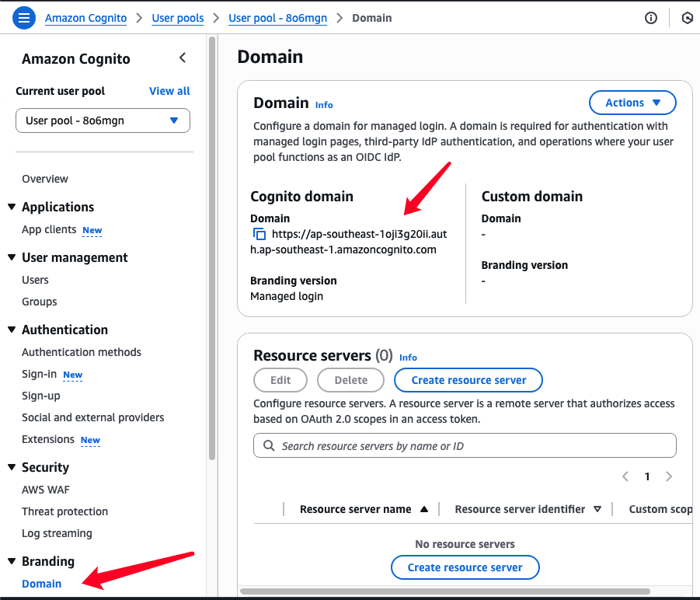Follow the User pools breadcrumb link
This screenshot has height=600, width=700.
point(178,18)
